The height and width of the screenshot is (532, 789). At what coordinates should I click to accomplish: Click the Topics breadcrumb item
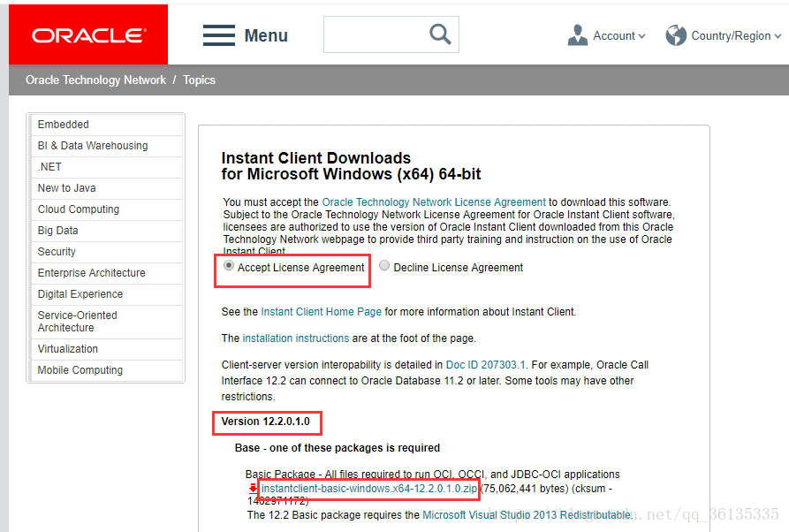point(198,80)
